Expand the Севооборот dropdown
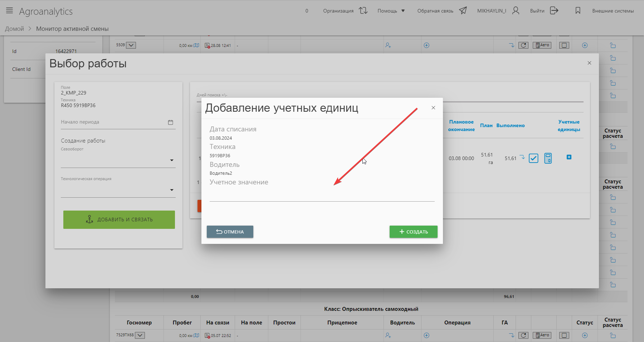The image size is (644, 342). [172, 160]
